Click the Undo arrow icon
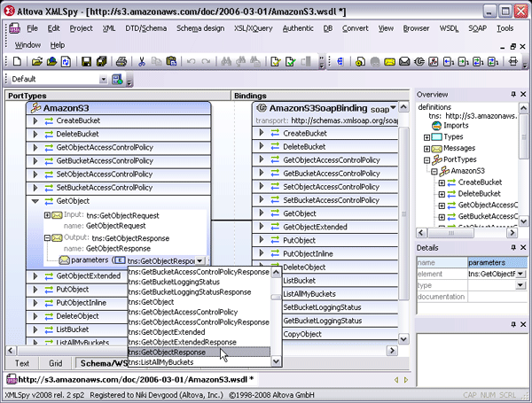The height and width of the screenshot is (403, 532). coord(191,62)
